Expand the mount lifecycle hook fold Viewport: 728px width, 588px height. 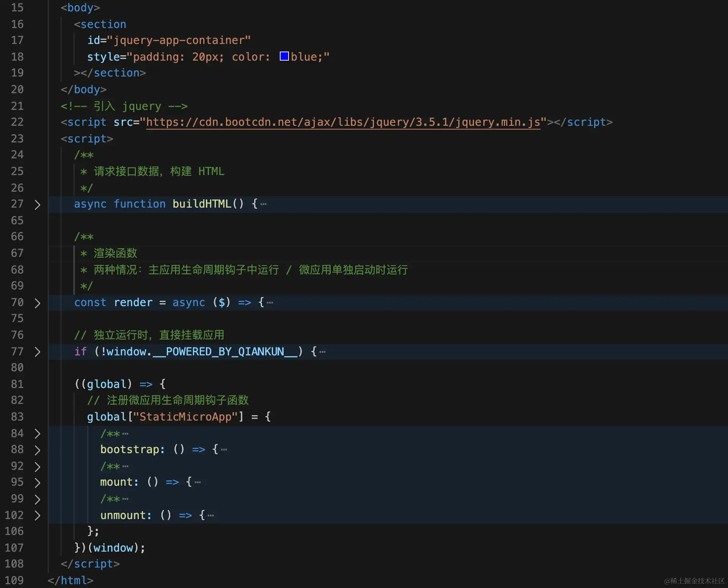37,483
